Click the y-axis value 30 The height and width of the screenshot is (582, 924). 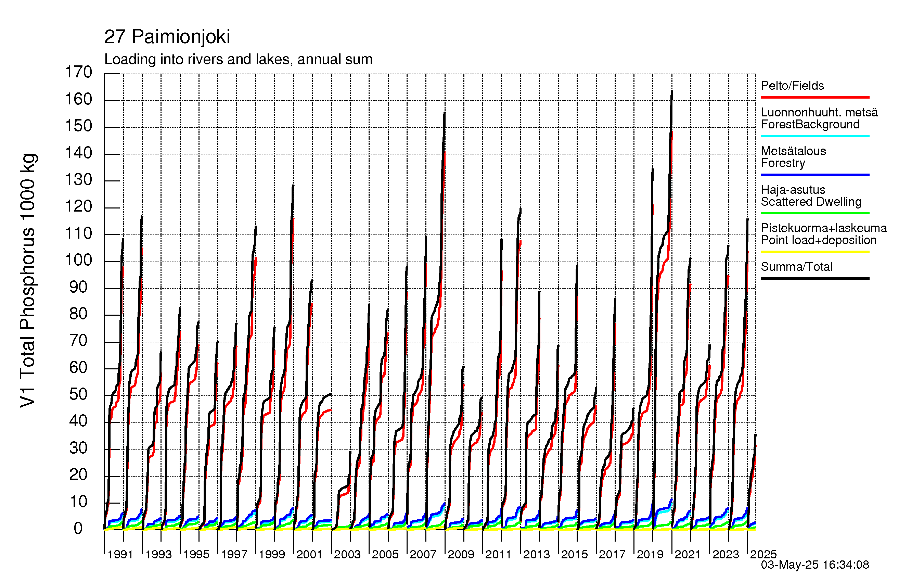pos(78,448)
